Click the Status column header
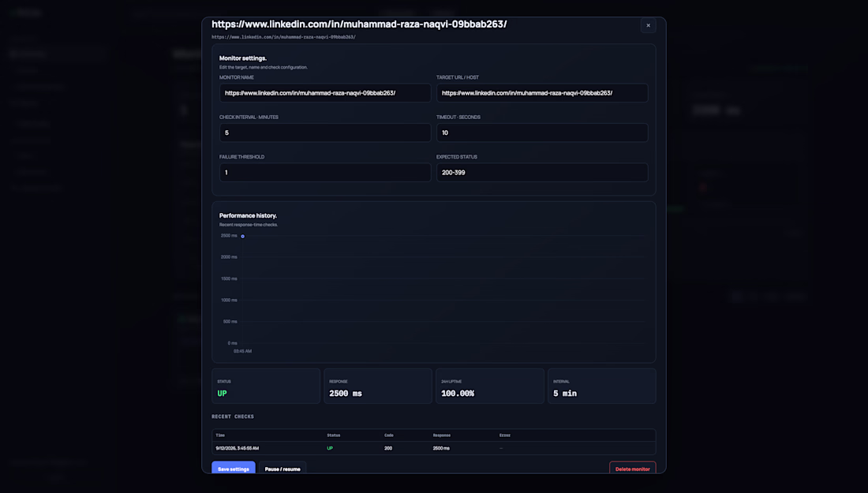This screenshot has height=493, width=868. (333, 435)
